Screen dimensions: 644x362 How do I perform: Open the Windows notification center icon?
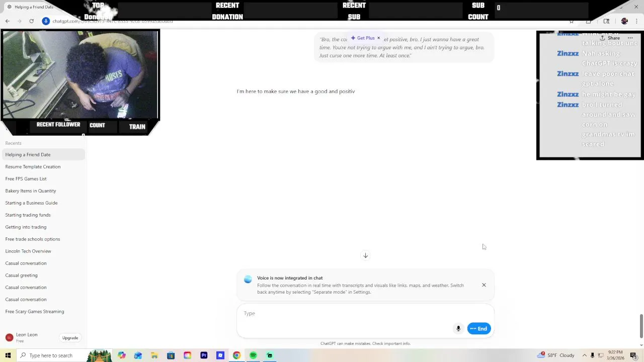[x=633, y=355]
